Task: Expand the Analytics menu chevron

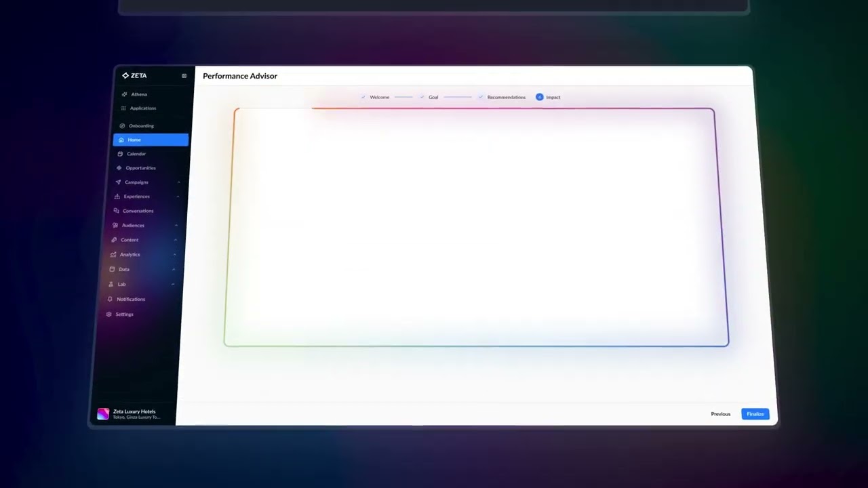Action: tap(174, 255)
